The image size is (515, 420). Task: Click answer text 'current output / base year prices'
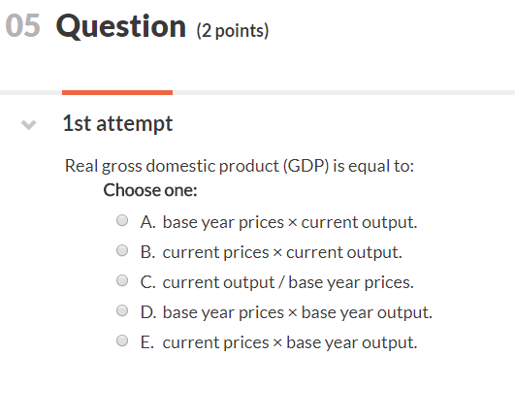click(x=288, y=282)
